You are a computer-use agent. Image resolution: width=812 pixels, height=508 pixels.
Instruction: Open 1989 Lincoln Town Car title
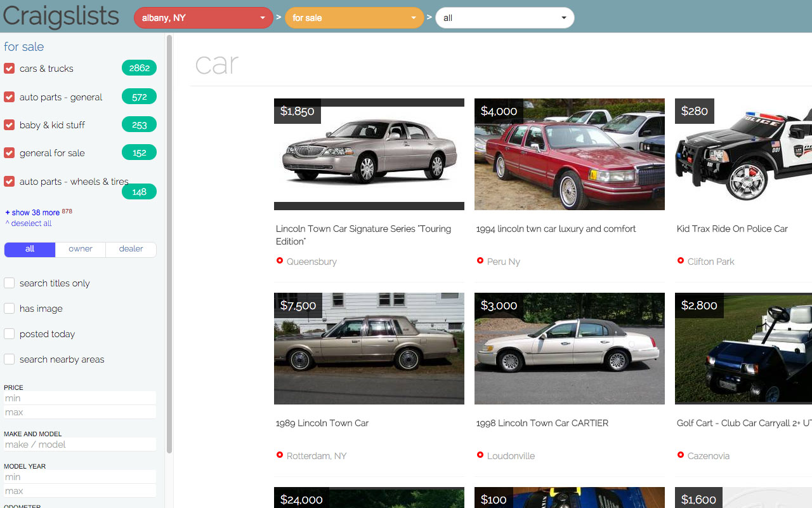[x=322, y=423]
